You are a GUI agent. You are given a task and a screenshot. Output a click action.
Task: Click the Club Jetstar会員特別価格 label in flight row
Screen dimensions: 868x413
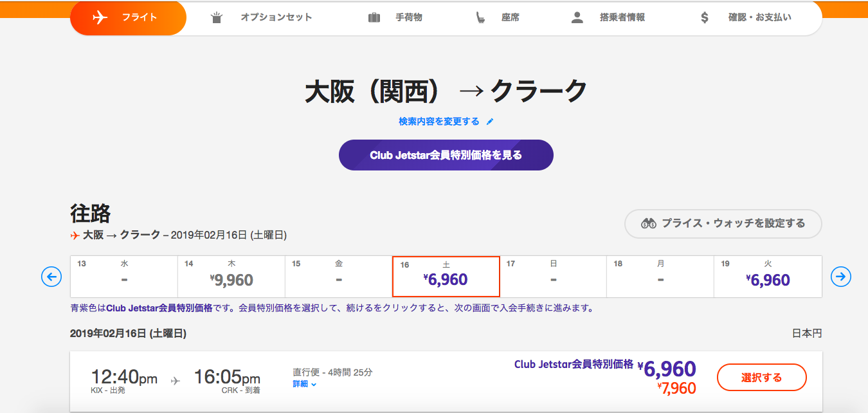[x=574, y=364]
